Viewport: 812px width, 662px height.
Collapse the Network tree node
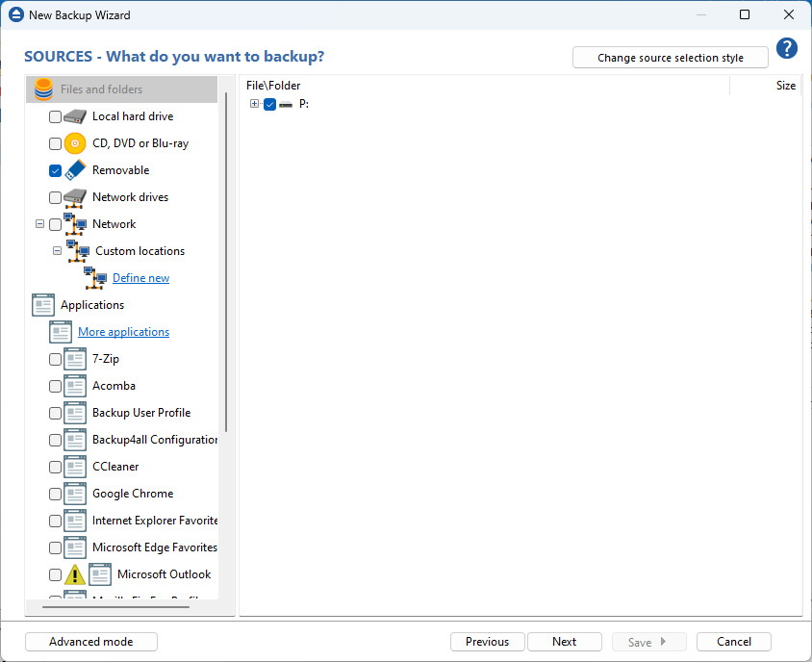(x=39, y=224)
